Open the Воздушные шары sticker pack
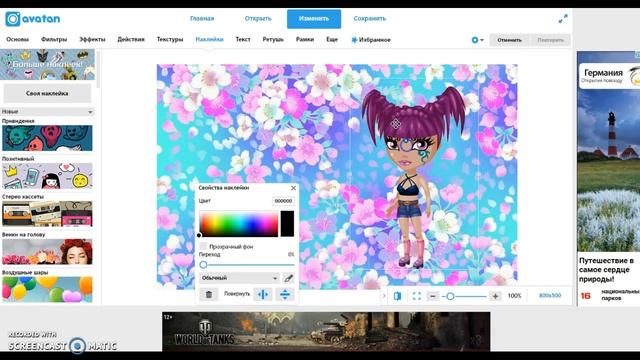This screenshot has width=640, height=360. coord(47,289)
